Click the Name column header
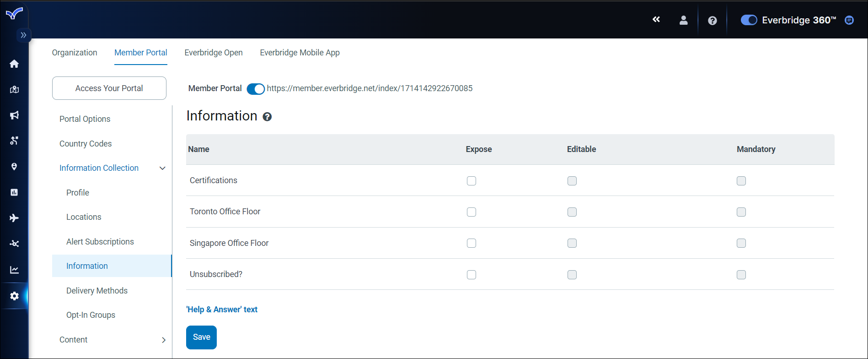868x359 pixels. point(198,149)
